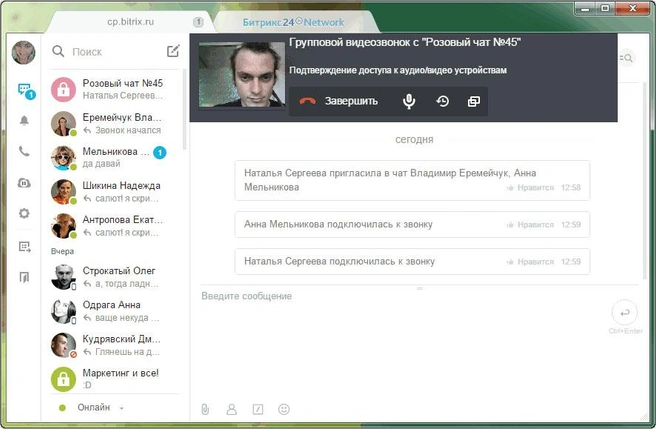This screenshot has height=429, width=656.
Task: Click the attach file paperclip icon
Action: (x=205, y=409)
